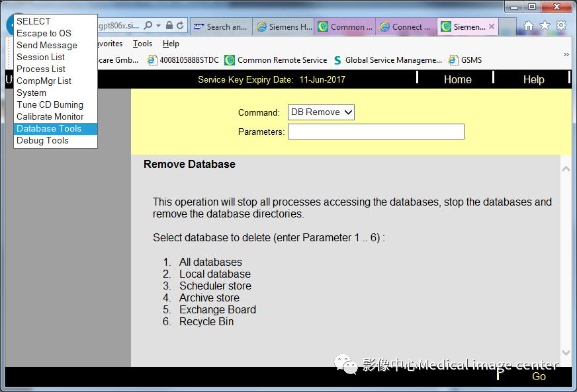The width and height of the screenshot is (577, 392).
Task: Open the Tools menu
Action: (x=142, y=44)
